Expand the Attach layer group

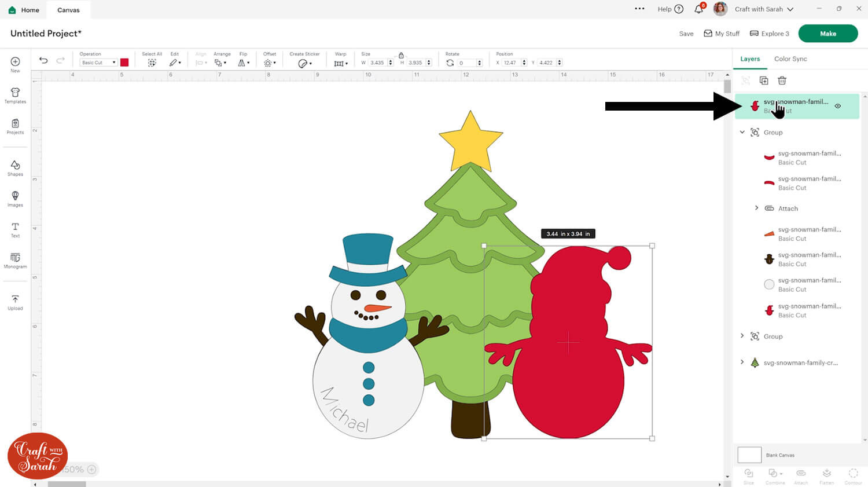[x=756, y=208]
